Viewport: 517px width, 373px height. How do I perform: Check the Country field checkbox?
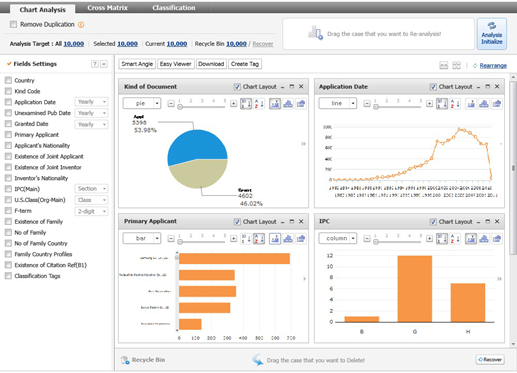tap(8, 80)
